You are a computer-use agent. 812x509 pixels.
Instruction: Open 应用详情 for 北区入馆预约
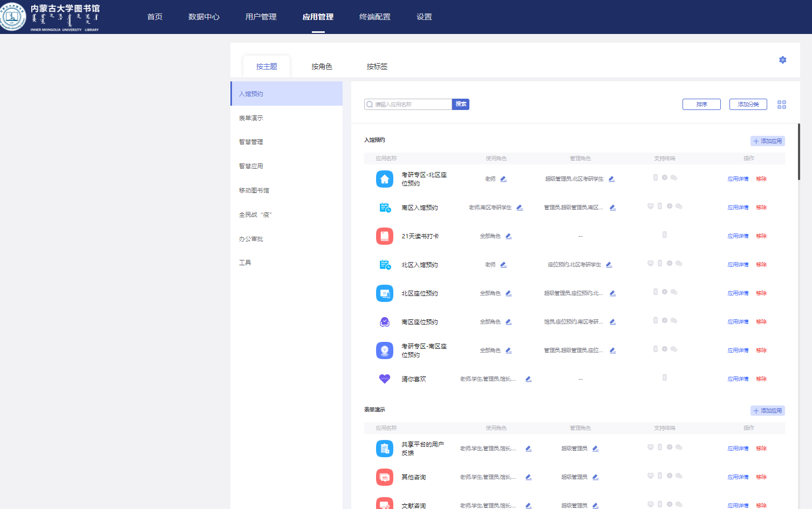(x=738, y=265)
